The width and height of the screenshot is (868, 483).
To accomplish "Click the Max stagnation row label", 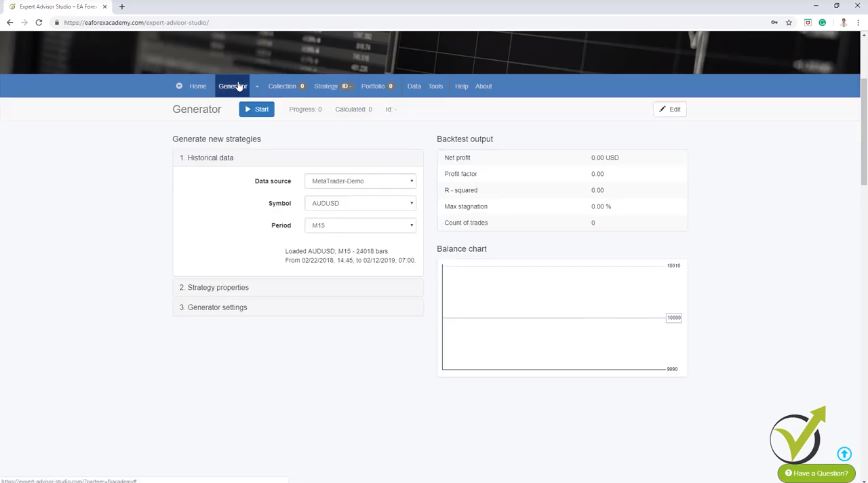I will pyautogui.click(x=466, y=206).
